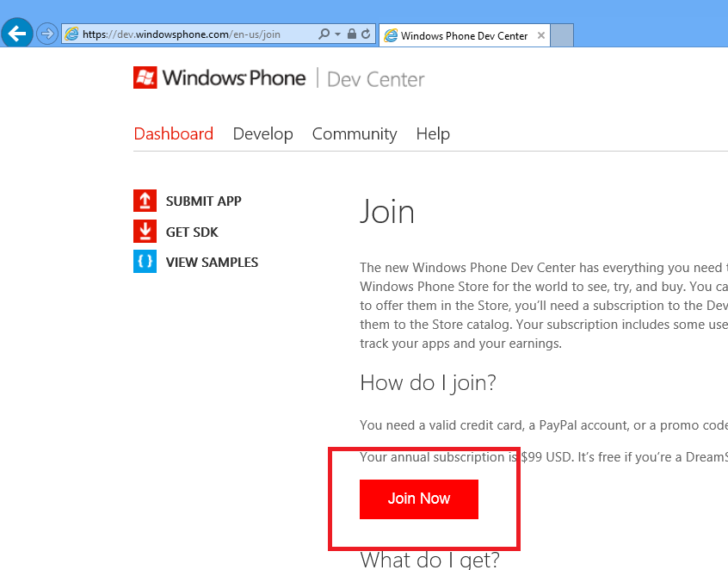Image resolution: width=728 pixels, height=570 pixels.
Task: Click the Refresh icon in address bar
Action: 366,34
